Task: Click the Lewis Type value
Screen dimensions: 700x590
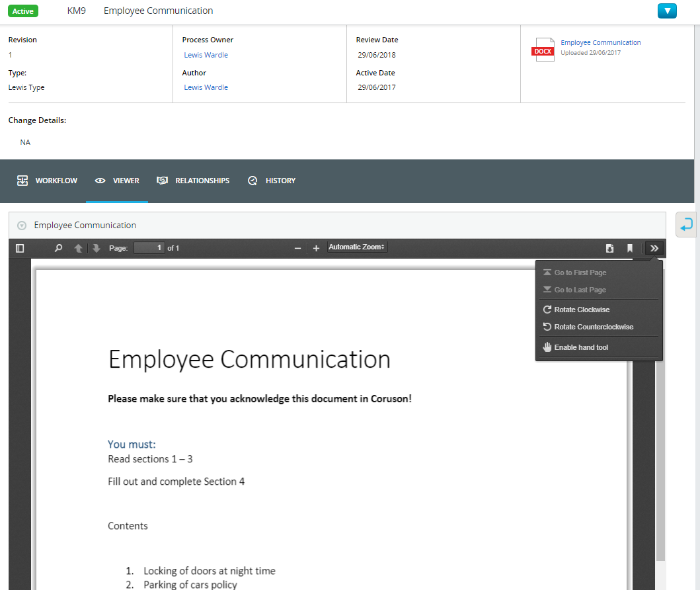Action: tap(26, 87)
